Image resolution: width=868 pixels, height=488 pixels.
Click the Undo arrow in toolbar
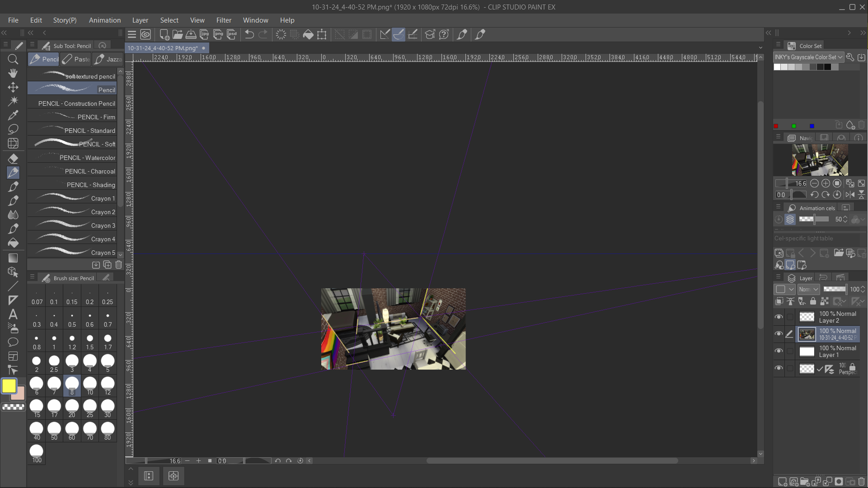[249, 34]
